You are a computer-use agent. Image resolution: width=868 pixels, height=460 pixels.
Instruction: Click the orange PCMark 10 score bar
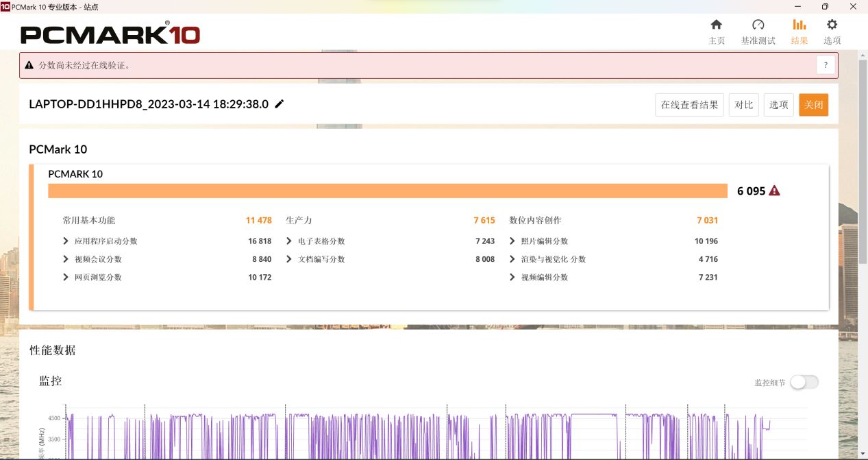pyautogui.click(x=387, y=191)
